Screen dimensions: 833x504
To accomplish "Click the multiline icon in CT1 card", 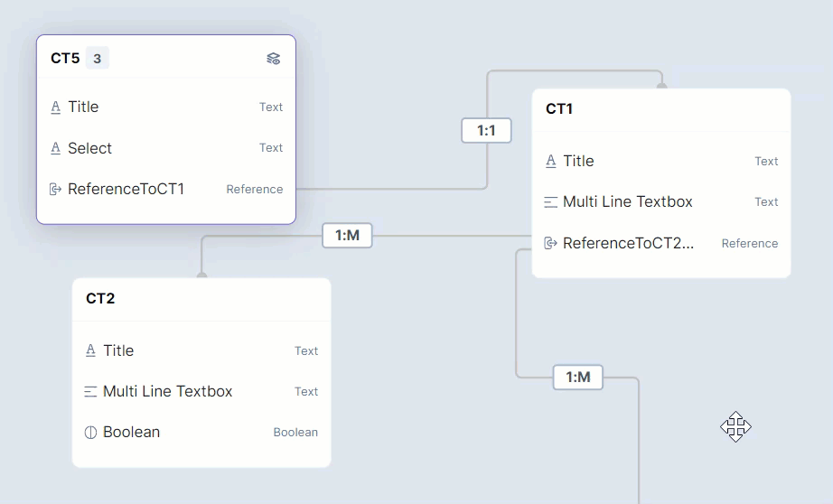I will point(551,202).
